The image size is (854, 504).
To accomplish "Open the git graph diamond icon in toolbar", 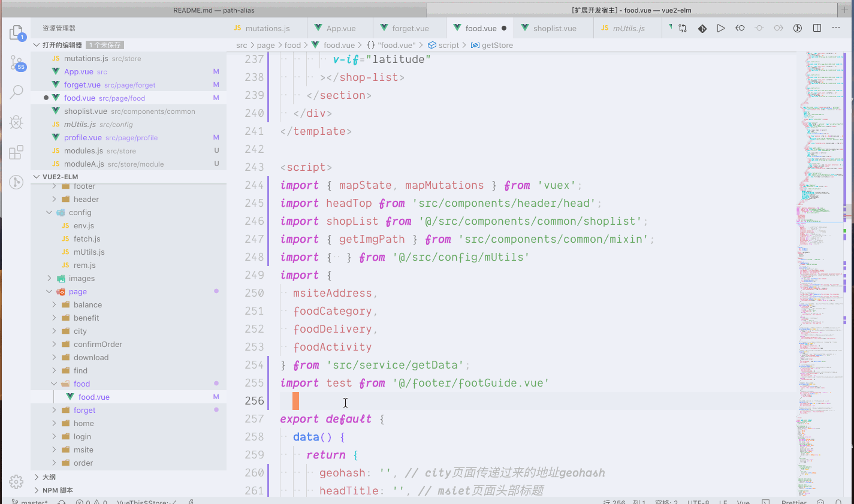I will (x=702, y=28).
